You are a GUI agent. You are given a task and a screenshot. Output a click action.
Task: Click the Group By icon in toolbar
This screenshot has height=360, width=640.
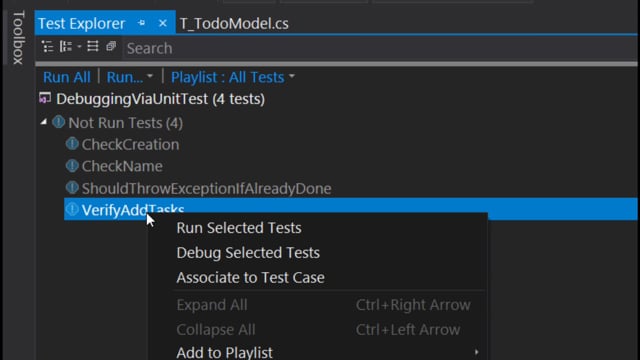66,47
